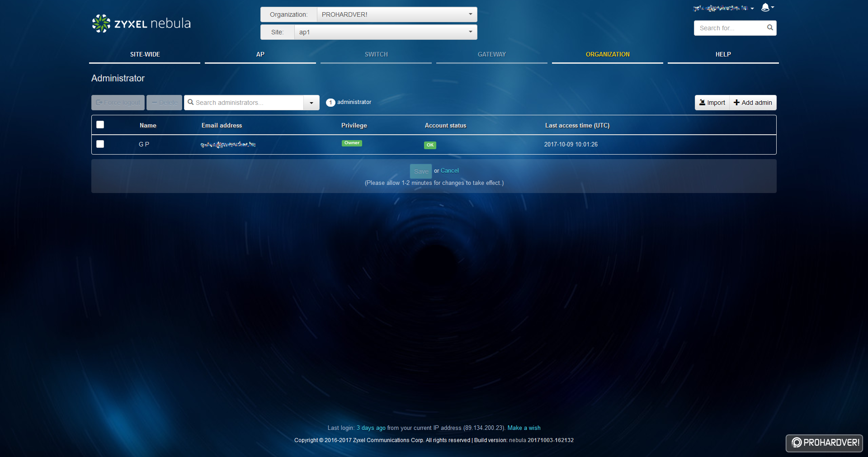Viewport: 868px width, 457px height.
Task: Open the user account dropdown at top right
Action: point(723,8)
